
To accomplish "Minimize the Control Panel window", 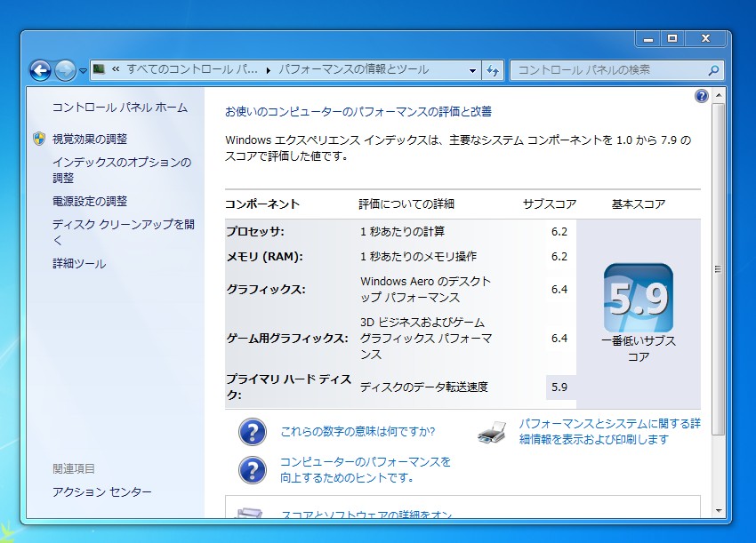I will (648, 38).
